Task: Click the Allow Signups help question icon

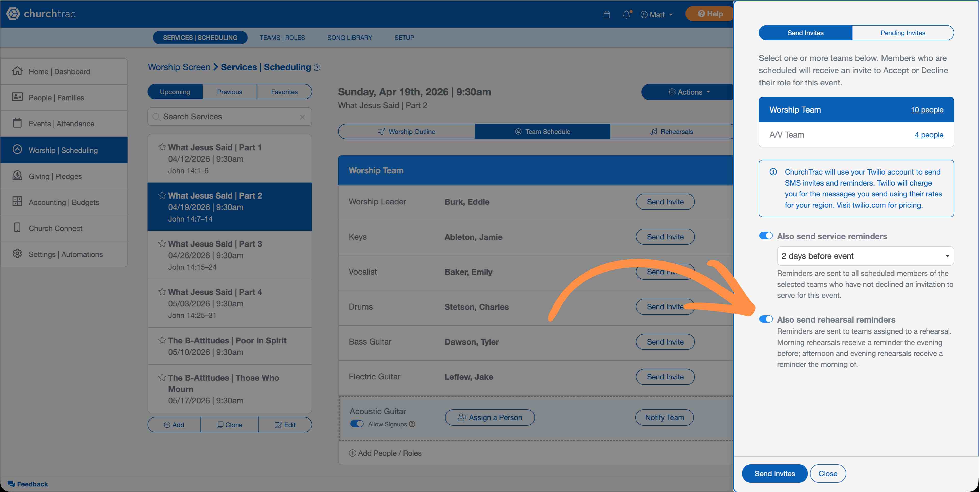Action: (412, 424)
